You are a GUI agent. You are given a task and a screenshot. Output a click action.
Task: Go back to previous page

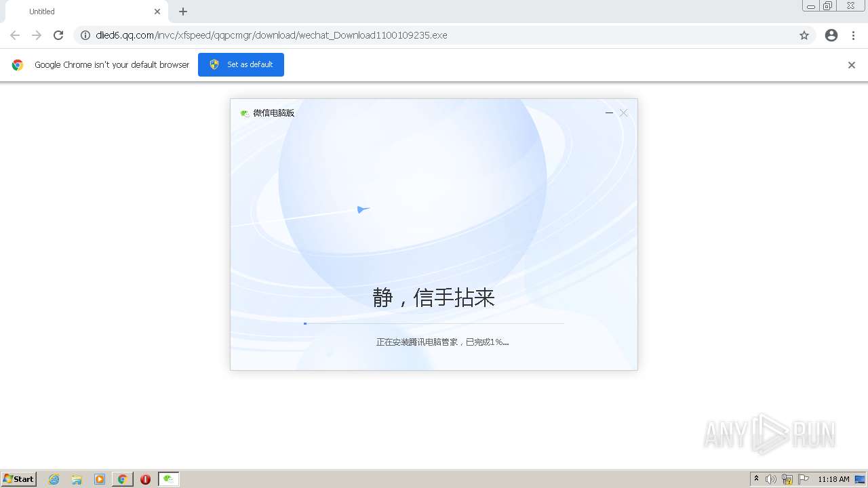(15, 35)
